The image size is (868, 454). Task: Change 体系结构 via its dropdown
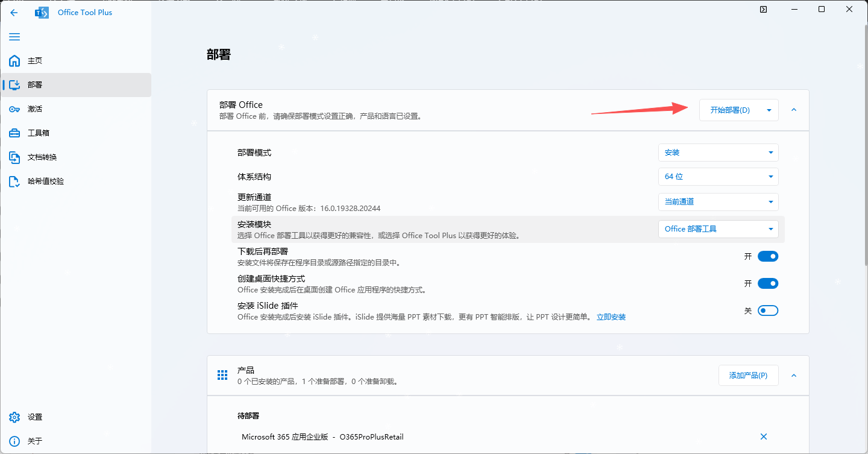[718, 176]
